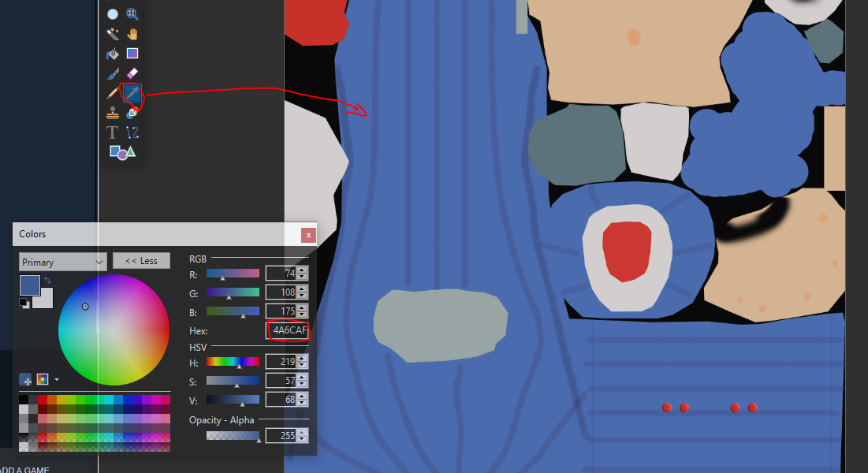Select the Recolor tool

pos(132,113)
